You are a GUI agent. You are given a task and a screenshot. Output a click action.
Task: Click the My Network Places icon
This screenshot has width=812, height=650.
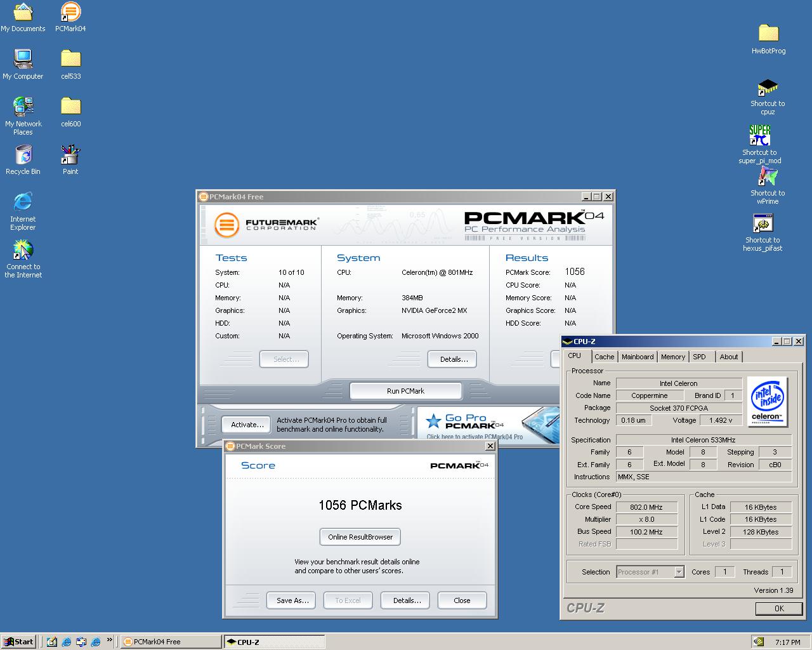(x=23, y=116)
